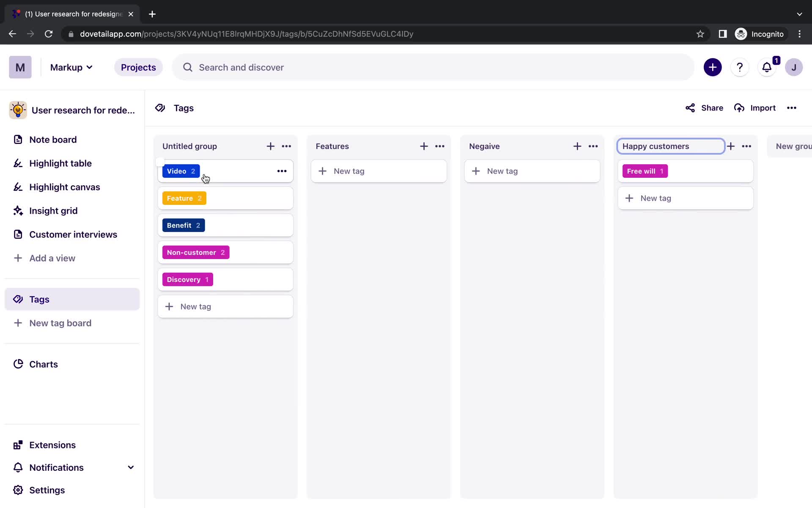This screenshot has width=812, height=508.
Task: Expand the Negaive group options
Action: tap(593, 146)
